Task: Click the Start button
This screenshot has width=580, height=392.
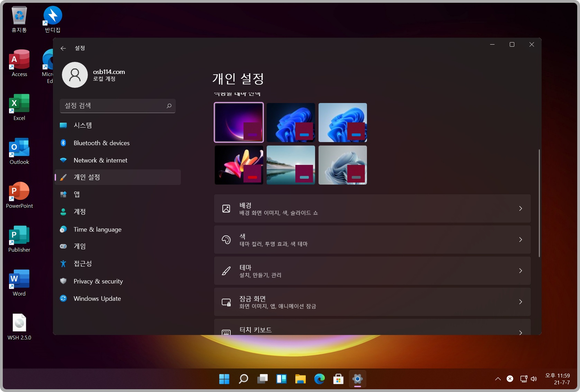Action: coord(224,379)
